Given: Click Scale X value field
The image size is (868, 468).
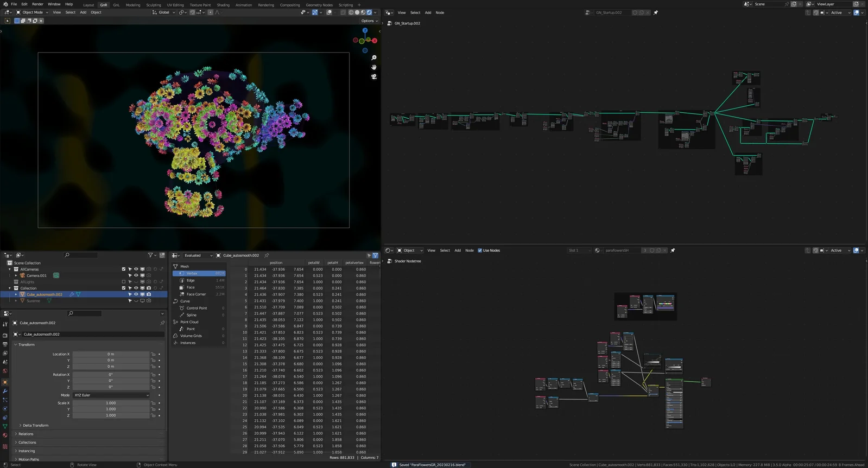Looking at the screenshot, I should [x=111, y=403].
